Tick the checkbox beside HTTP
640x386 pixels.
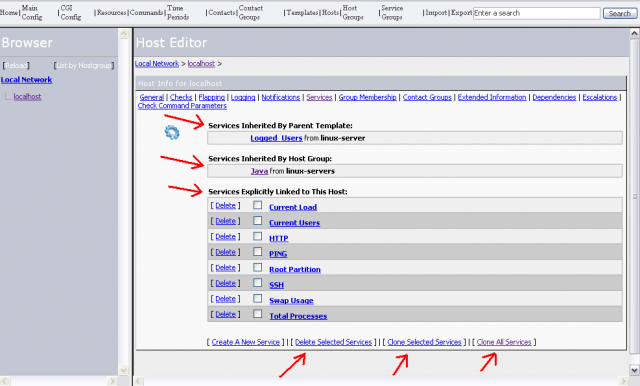pyautogui.click(x=257, y=236)
